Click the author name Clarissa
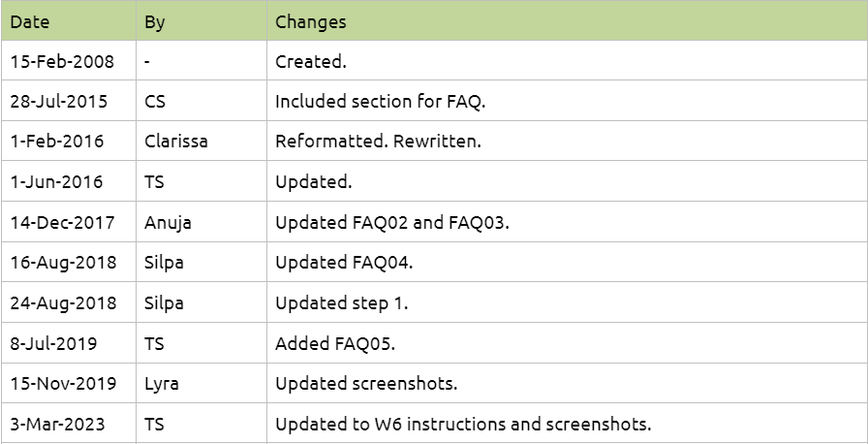Image resolution: width=868 pixels, height=444 pixels. click(176, 141)
